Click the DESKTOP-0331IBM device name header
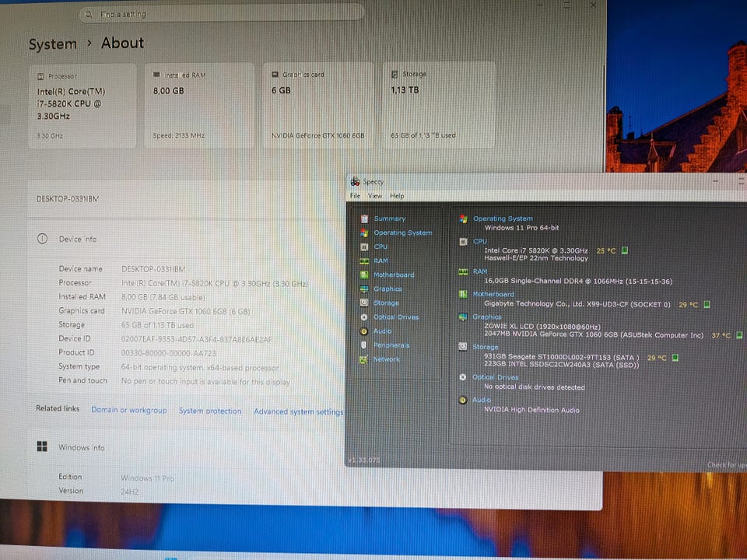 click(x=68, y=198)
